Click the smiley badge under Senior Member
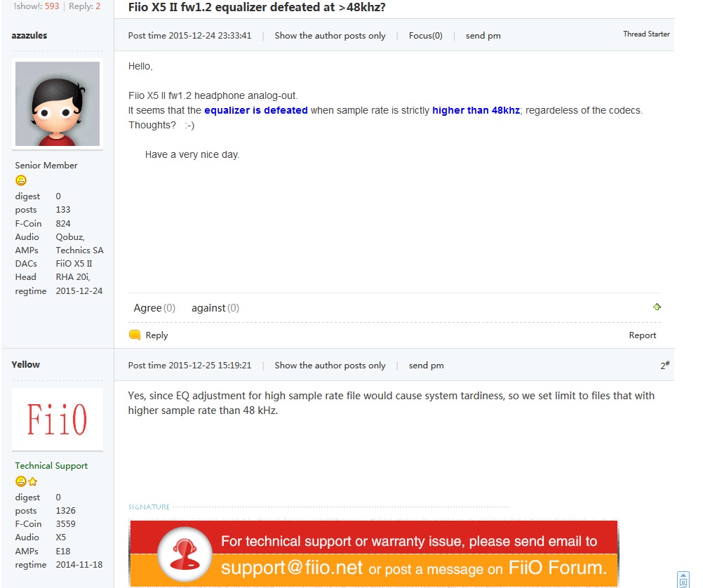 click(x=21, y=180)
